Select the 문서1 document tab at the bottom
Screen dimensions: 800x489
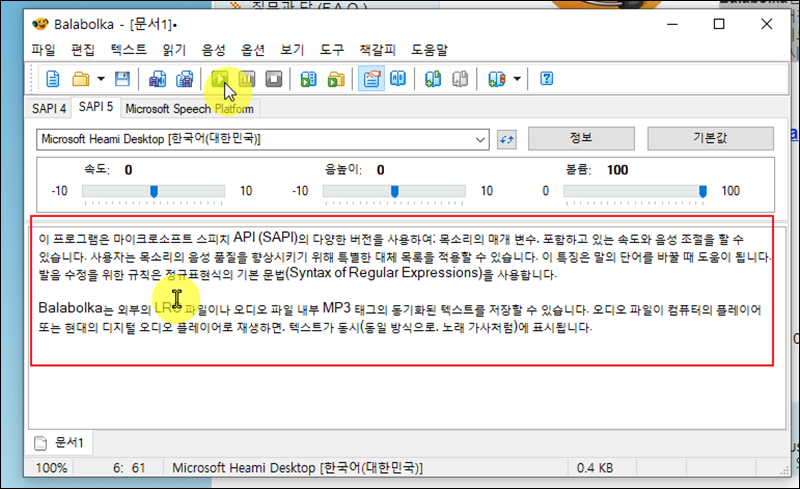[x=60, y=443]
